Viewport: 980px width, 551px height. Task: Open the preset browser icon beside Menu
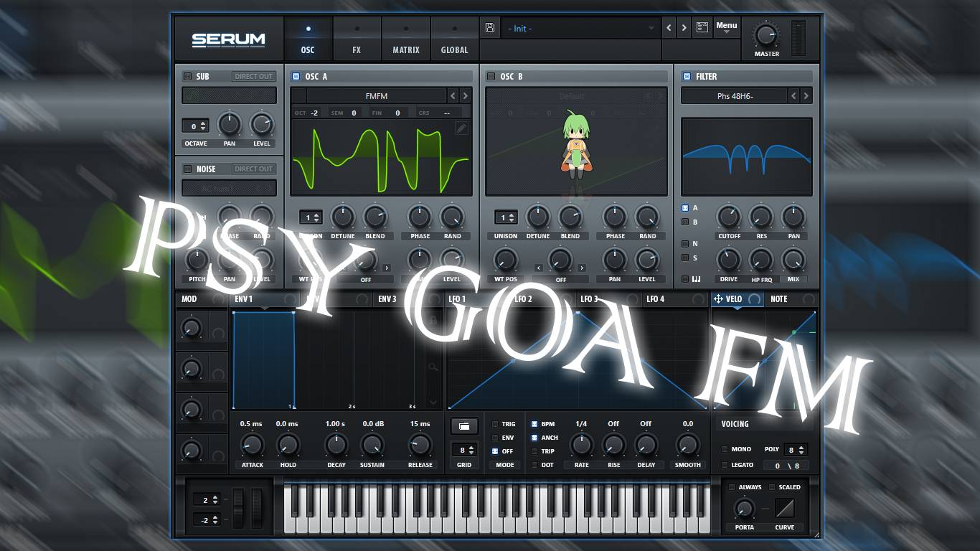tap(702, 28)
